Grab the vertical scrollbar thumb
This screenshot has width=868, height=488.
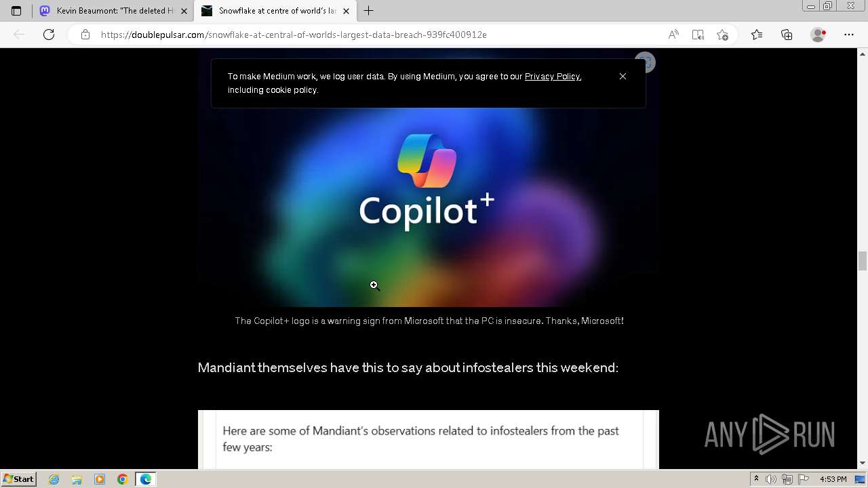(x=863, y=260)
